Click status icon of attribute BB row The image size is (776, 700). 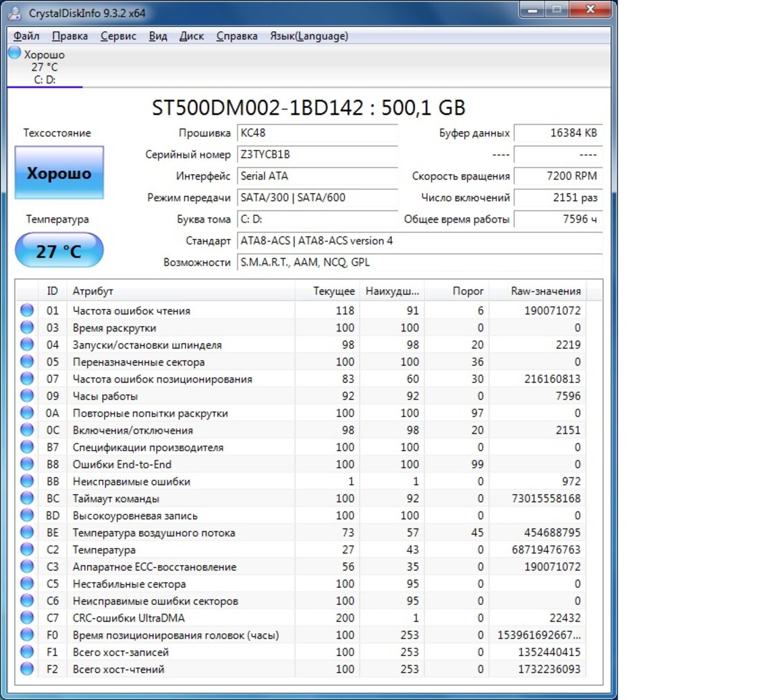[27, 481]
